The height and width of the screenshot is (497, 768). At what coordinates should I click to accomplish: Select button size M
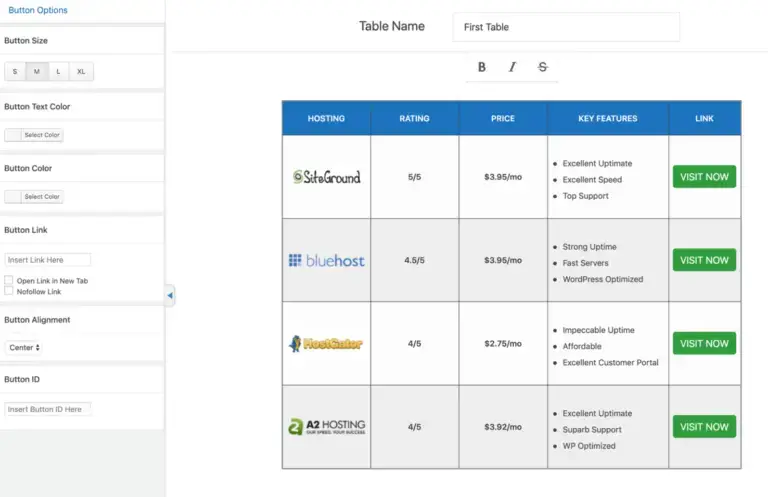pyautogui.click(x=37, y=71)
